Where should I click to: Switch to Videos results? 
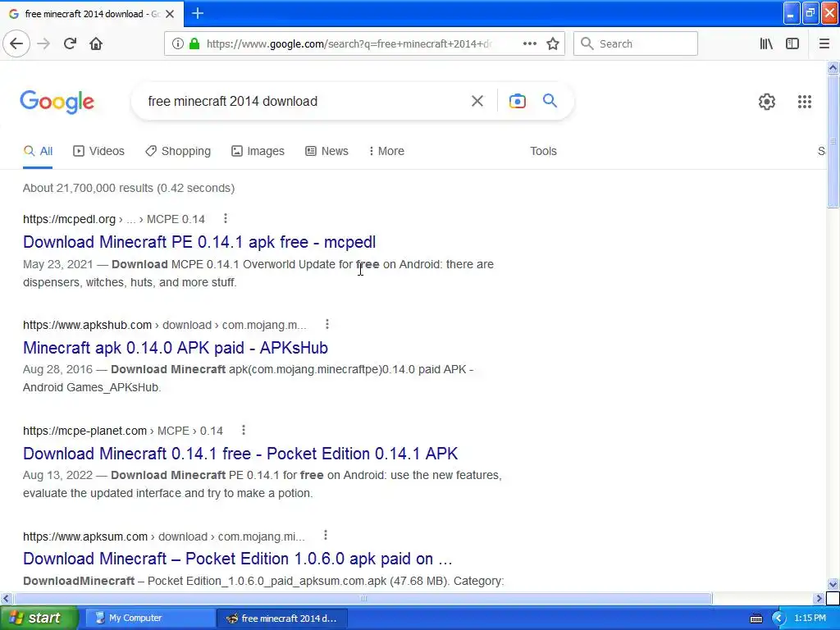coord(98,151)
